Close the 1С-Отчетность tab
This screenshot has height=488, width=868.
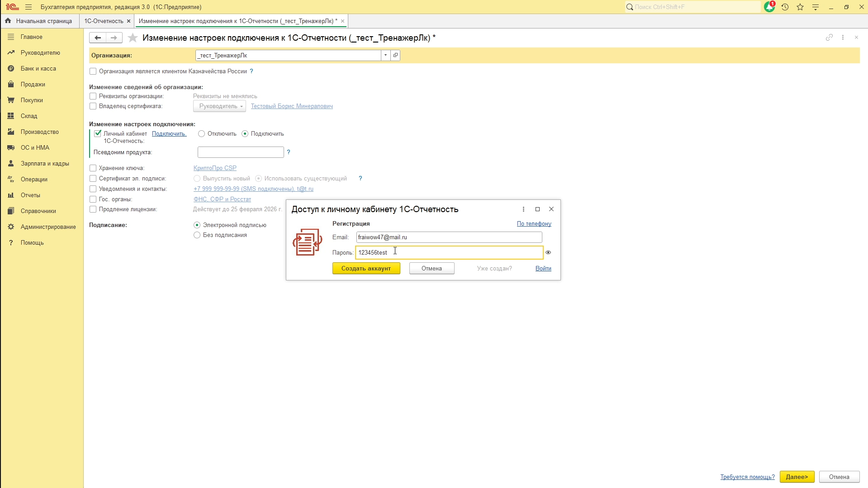[128, 21]
